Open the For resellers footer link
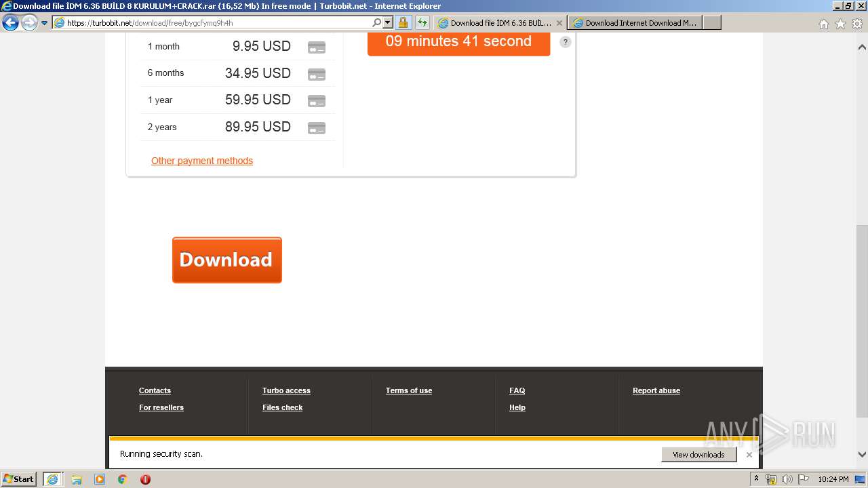Screen dimensions: 868x488 tap(161, 407)
